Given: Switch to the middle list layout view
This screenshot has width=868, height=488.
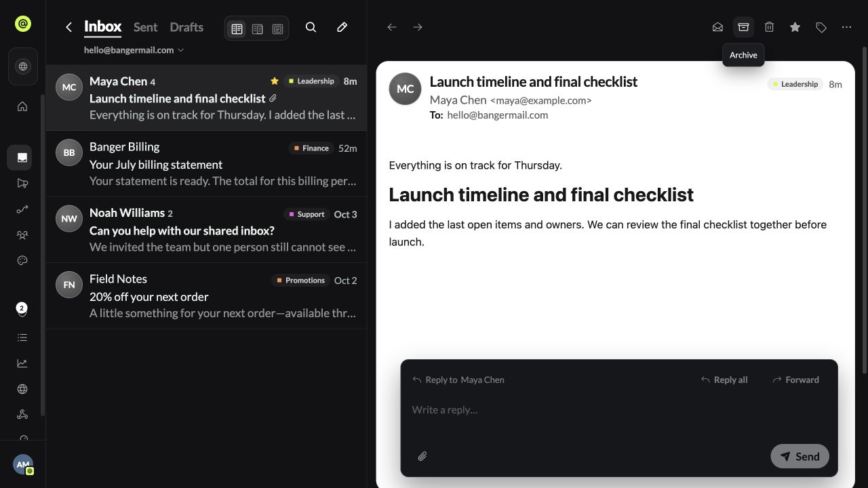Looking at the screenshot, I should point(257,29).
